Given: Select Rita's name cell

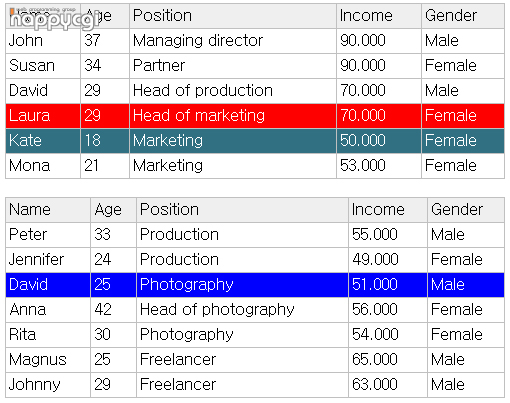Looking at the screenshot, I should 48,335.
